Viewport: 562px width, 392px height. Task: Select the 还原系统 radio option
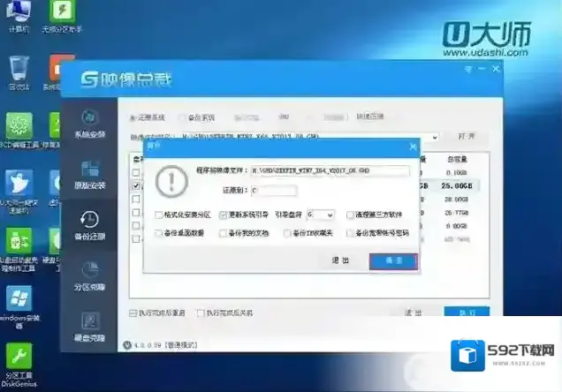[133, 117]
